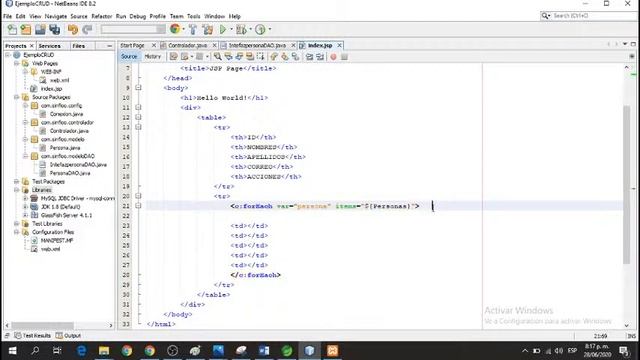
Task: Build the project with the hammer icon
Action: click(193, 29)
